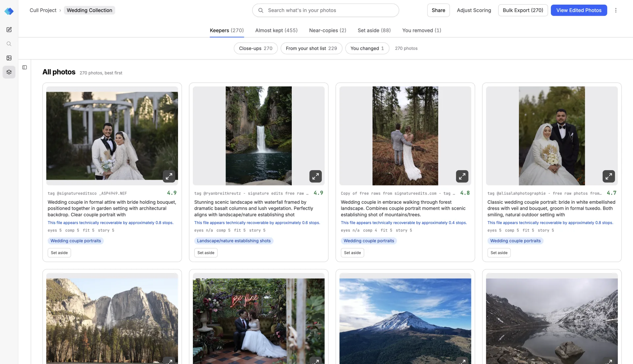Viewport: 633px width, 364px height.
Task: Click Bulk Export (270)
Action: (x=523, y=10)
